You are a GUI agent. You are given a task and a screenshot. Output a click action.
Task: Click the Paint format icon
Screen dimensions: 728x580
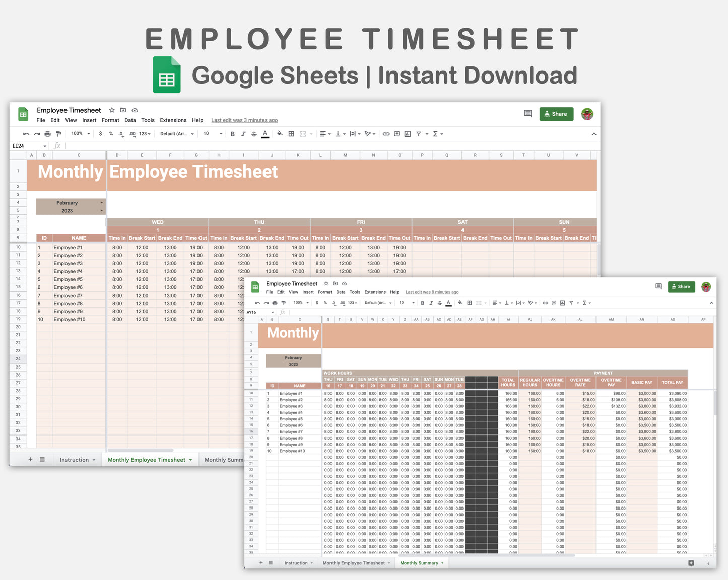[58, 133]
